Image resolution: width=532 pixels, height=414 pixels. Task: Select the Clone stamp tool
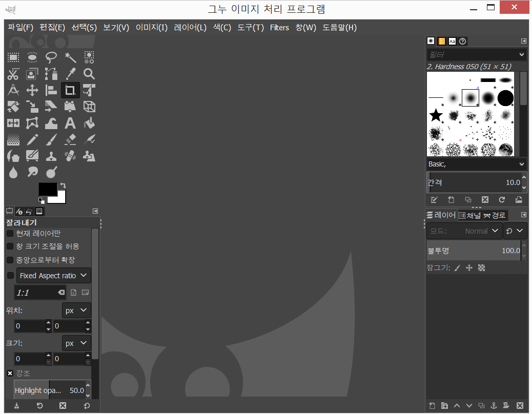tap(51, 156)
